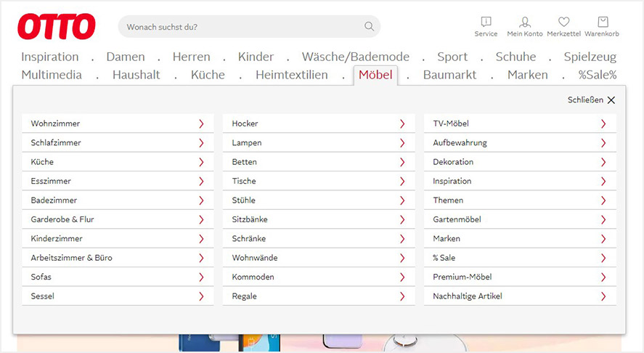Click the magnifier search icon
Image resolution: width=644 pixels, height=353 pixels.
click(370, 26)
